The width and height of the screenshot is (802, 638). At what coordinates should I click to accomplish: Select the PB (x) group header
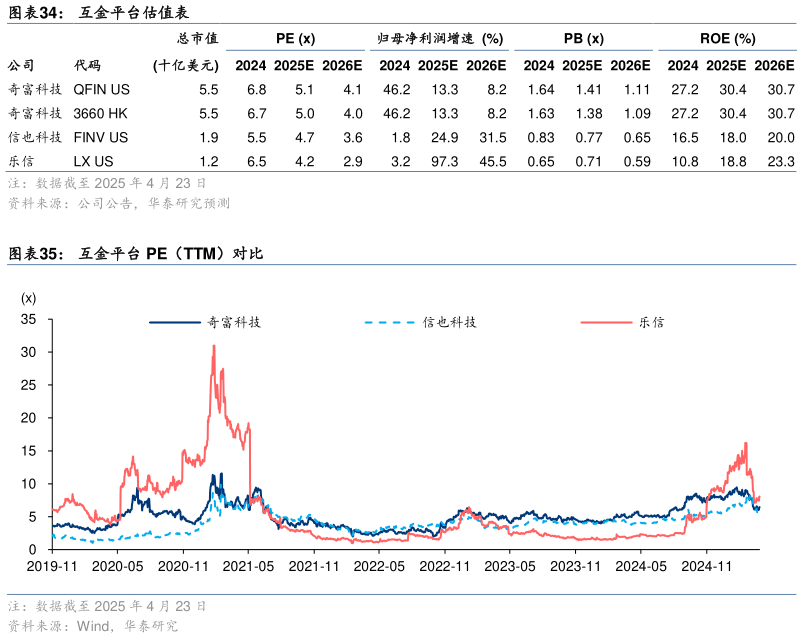click(x=584, y=38)
